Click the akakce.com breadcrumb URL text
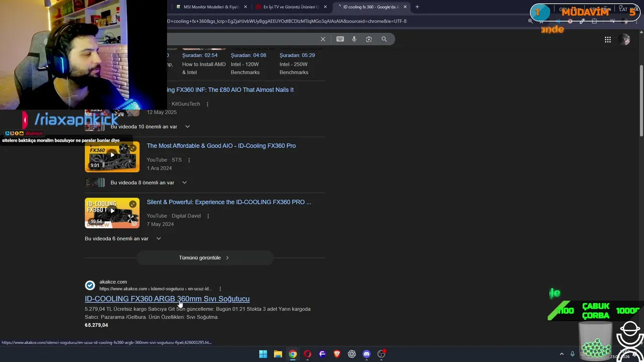 point(155,289)
